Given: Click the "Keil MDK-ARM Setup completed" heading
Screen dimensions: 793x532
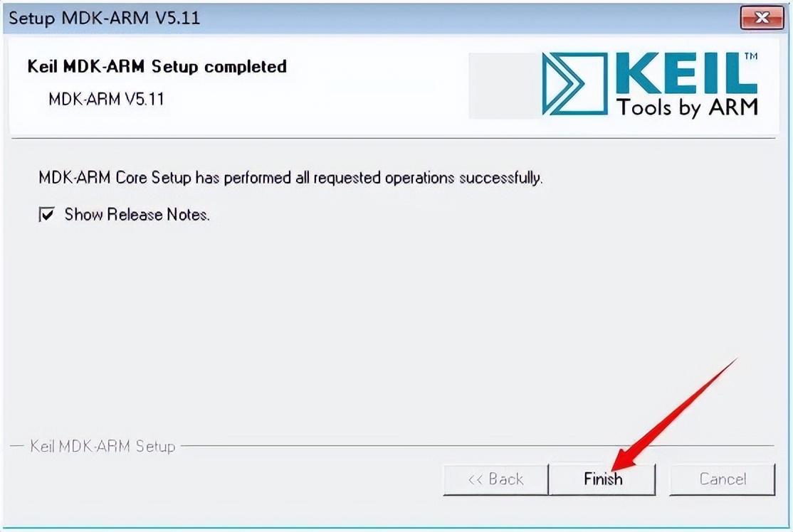Looking at the screenshot, I should [x=157, y=67].
